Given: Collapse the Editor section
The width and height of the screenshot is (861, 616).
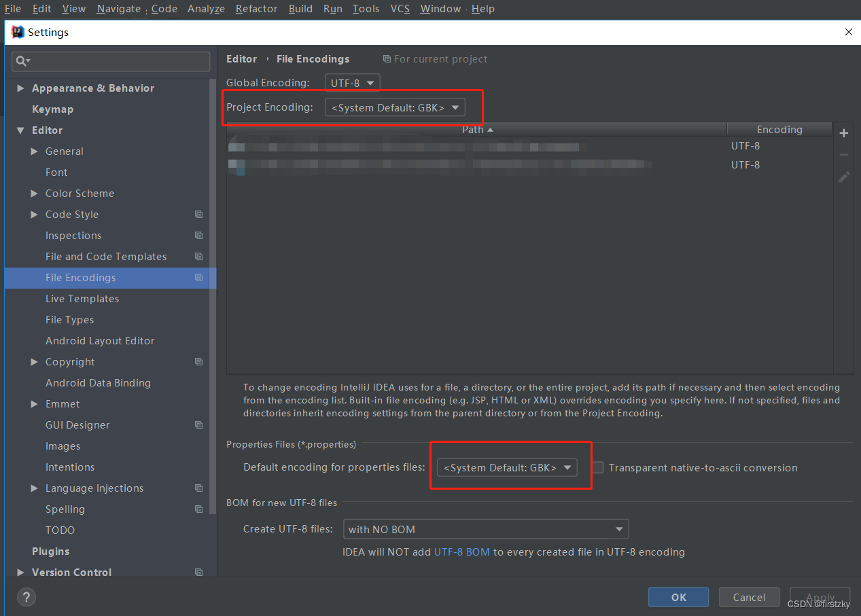Looking at the screenshot, I should coord(20,130).
